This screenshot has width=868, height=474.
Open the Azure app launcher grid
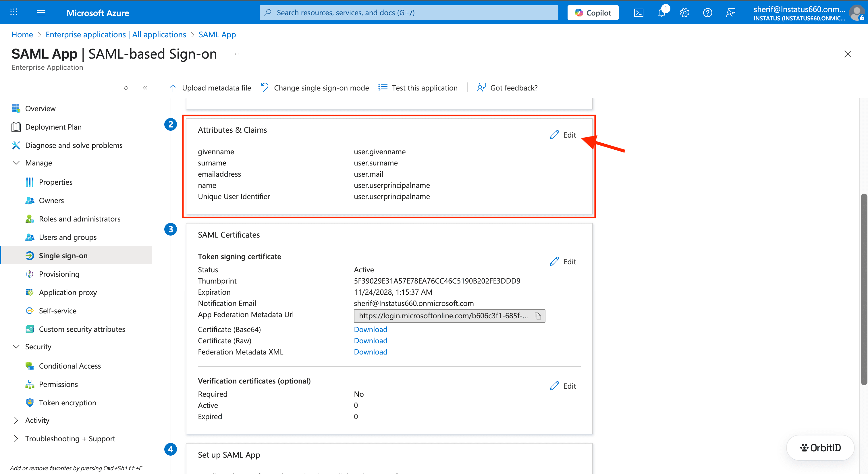[13, 12]
